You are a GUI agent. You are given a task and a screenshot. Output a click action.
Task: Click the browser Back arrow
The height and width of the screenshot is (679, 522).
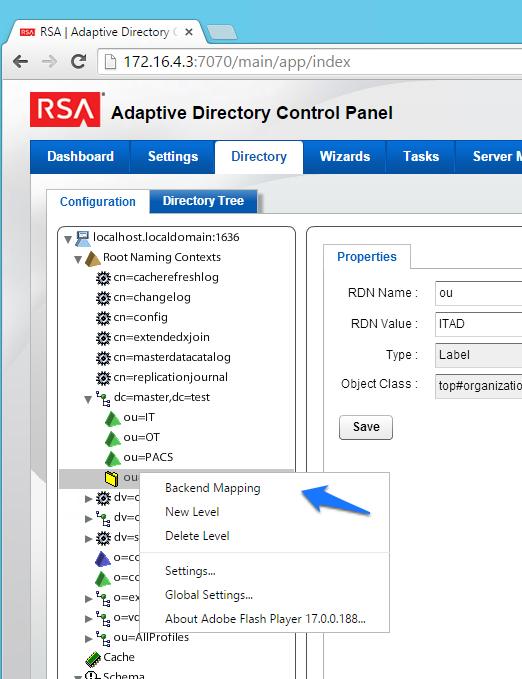[20, 62]
